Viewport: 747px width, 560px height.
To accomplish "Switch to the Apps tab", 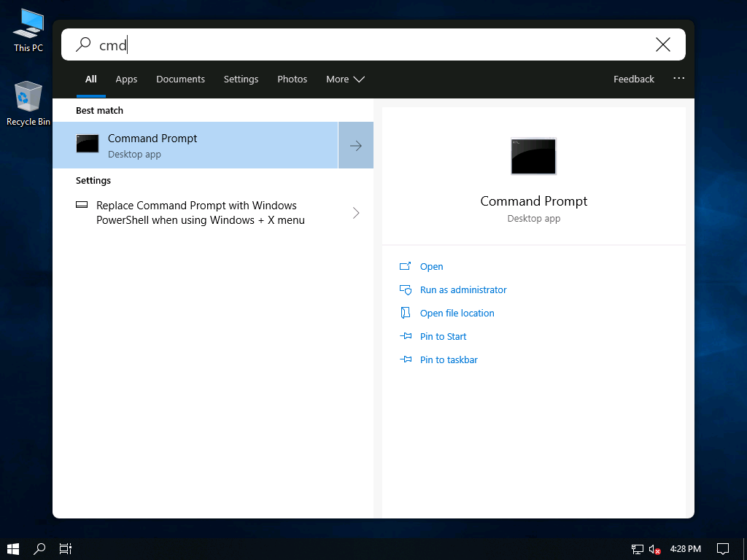I will 126,79.
